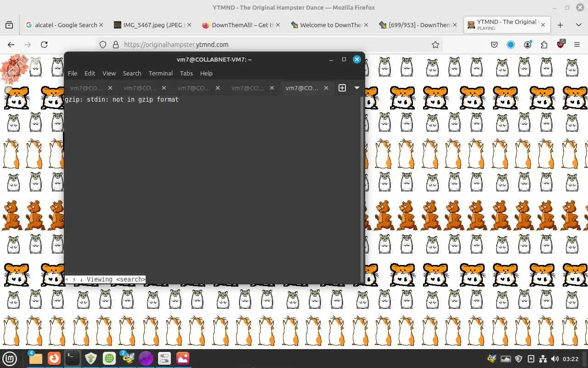
Task: Open the terminal Edit menu
Action: coord(90,73)
